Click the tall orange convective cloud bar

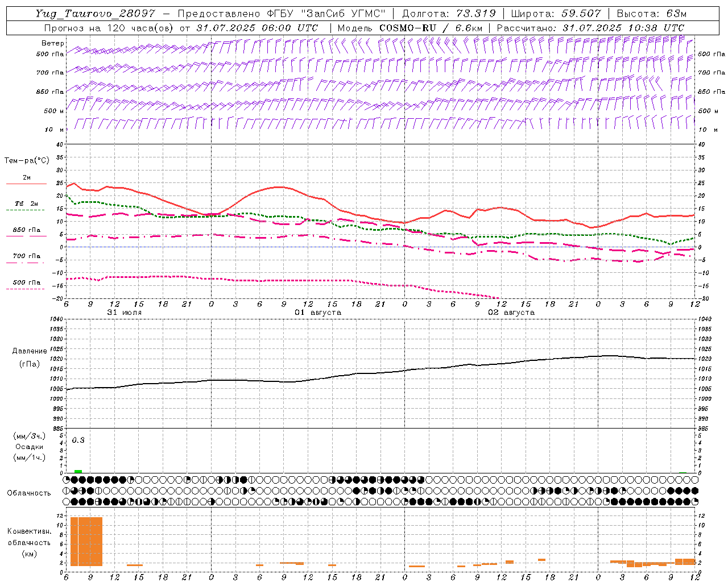point(86,541)
